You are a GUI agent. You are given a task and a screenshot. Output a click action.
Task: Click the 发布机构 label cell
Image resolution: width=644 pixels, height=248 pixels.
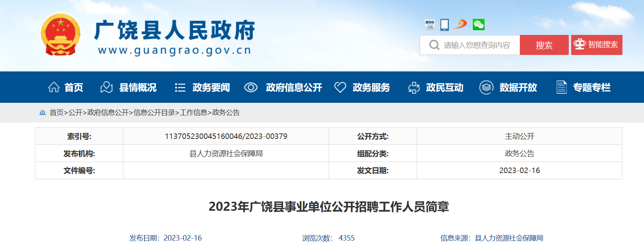79,153
